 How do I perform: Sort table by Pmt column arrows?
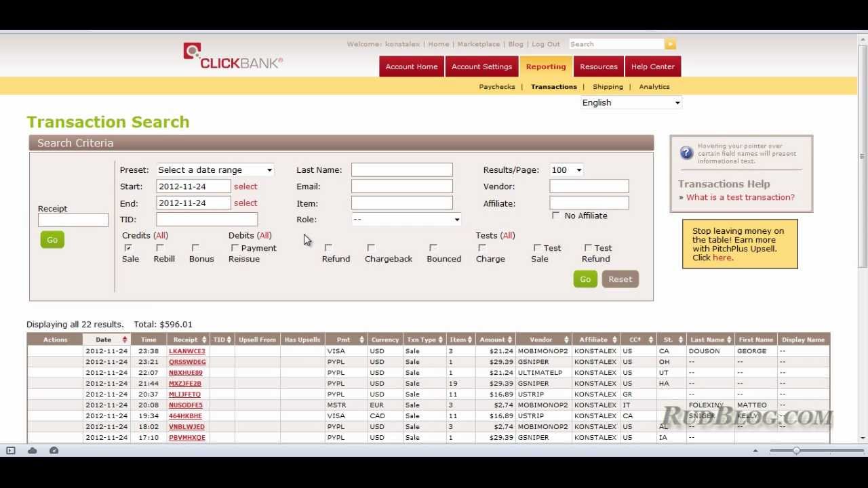click(361, 340)
